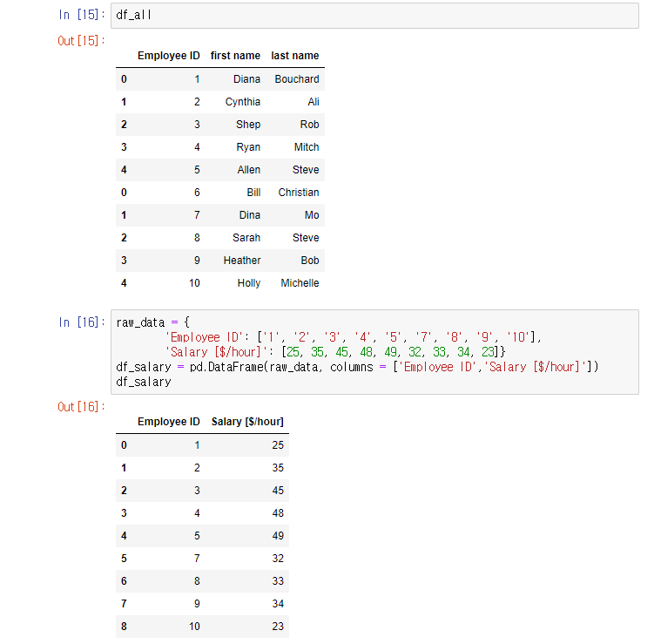The width and height of the screenshot is (654, 644).
Task: Click salary value 48 in output table
Action: click(x=278, y=513)
